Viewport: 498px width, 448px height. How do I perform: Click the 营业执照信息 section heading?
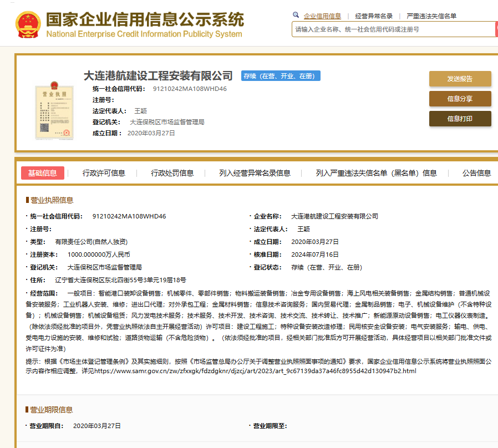pyautogui.click(x=52, y=200)
